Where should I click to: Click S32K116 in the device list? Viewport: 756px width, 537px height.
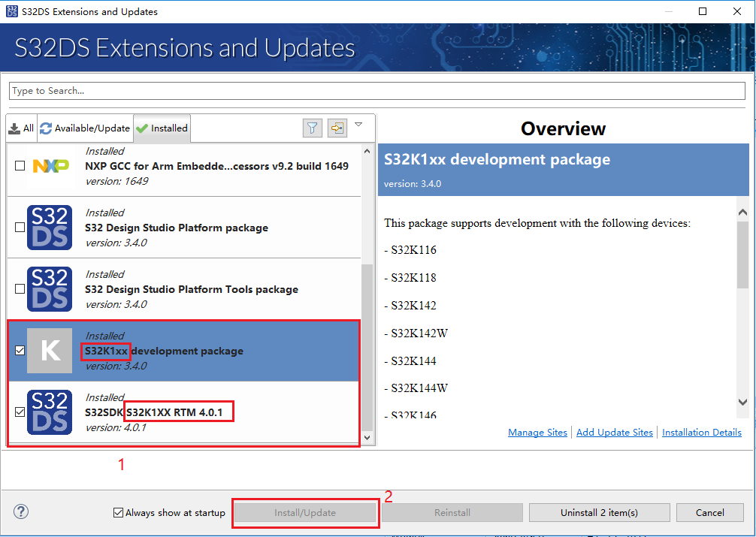[x=413, y=249]
